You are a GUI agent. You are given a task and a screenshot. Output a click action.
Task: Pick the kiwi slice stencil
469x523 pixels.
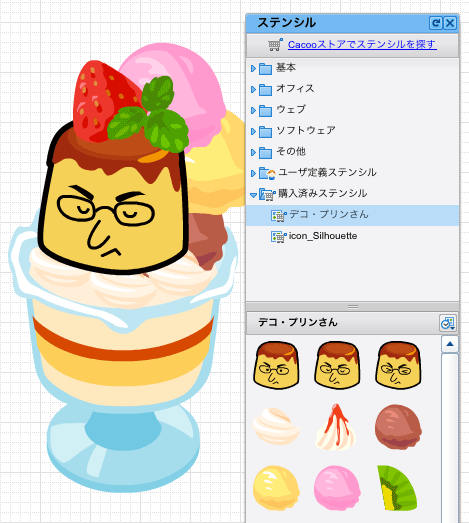[x=397, y=488]
